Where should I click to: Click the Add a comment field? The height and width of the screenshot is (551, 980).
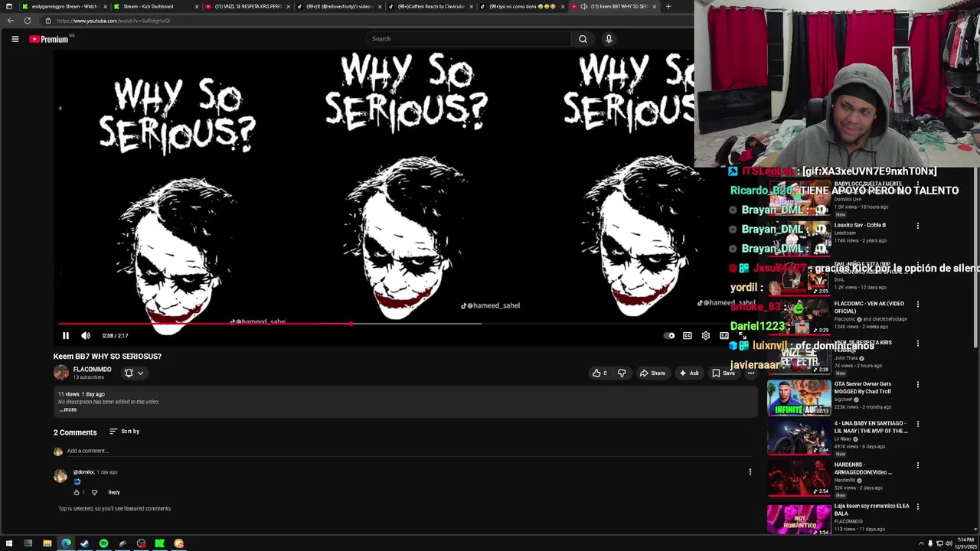tap(410, 451)
